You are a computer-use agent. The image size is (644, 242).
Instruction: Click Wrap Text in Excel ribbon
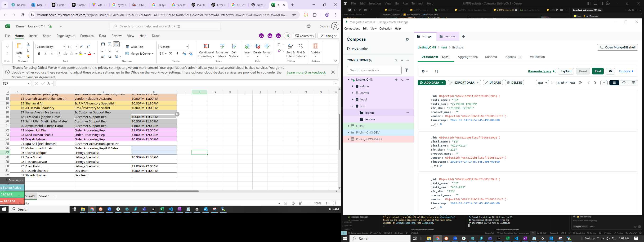(x=134, y=47)
